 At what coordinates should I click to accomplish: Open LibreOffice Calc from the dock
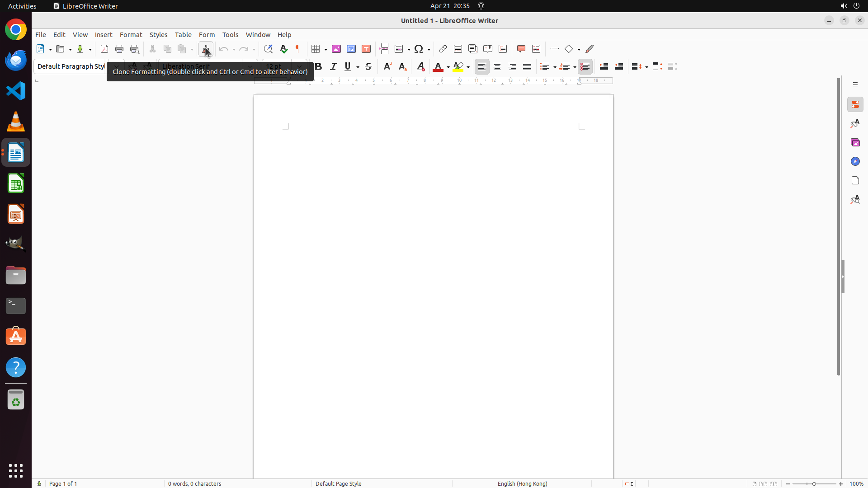click(x=16, y=183)
